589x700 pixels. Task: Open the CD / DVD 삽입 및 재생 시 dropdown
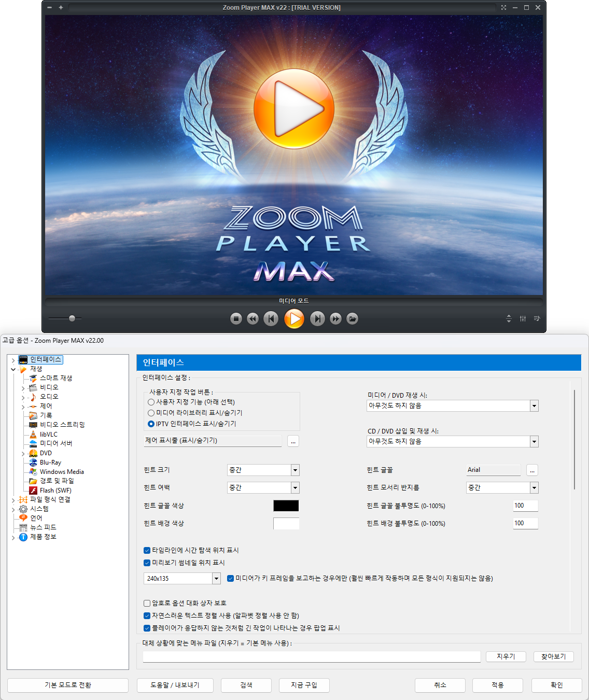pos(534,442)
